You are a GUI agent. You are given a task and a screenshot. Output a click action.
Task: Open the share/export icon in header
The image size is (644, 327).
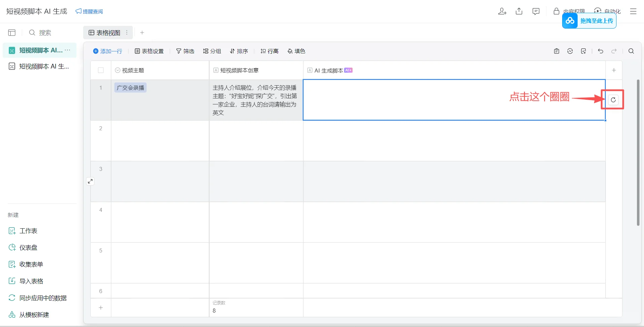(x=519, y=11)
